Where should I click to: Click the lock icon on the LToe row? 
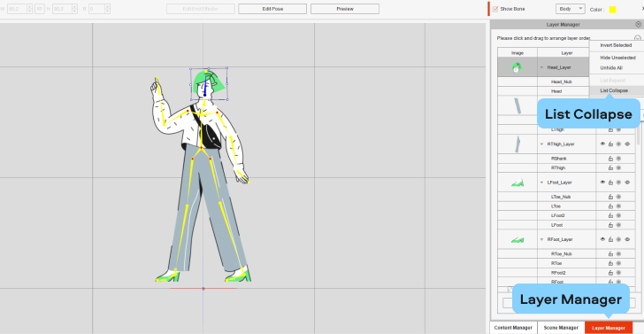coord(610,206)
